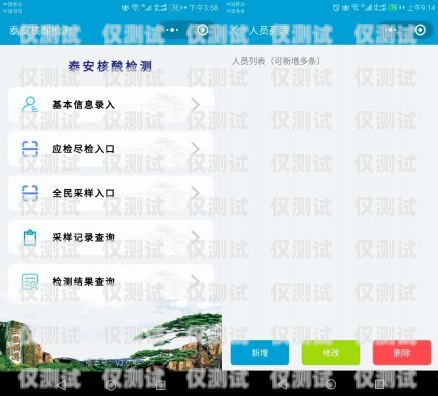
Task: Click the search-document icon beside 检测结果查询
Action: click(30, 282)
